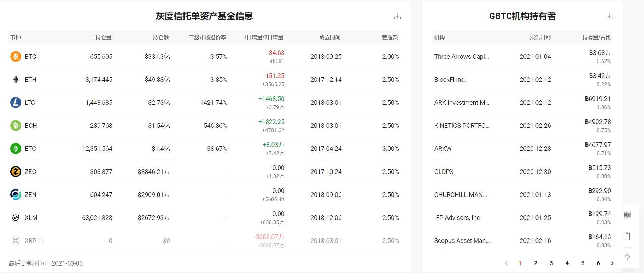The image size is (644, 273).
Task: Click the 最后更新时间 2021-03-03 text
Action: click(46, 263)
